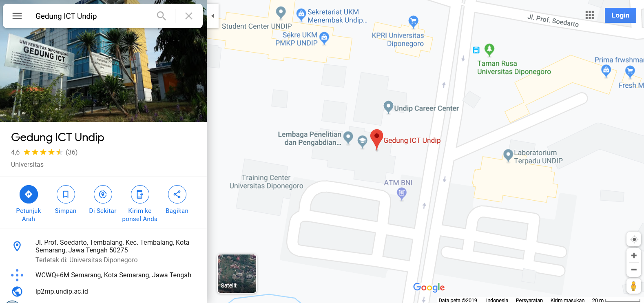
Task: Open the Street View pegman
Action: tap(633, 286)
